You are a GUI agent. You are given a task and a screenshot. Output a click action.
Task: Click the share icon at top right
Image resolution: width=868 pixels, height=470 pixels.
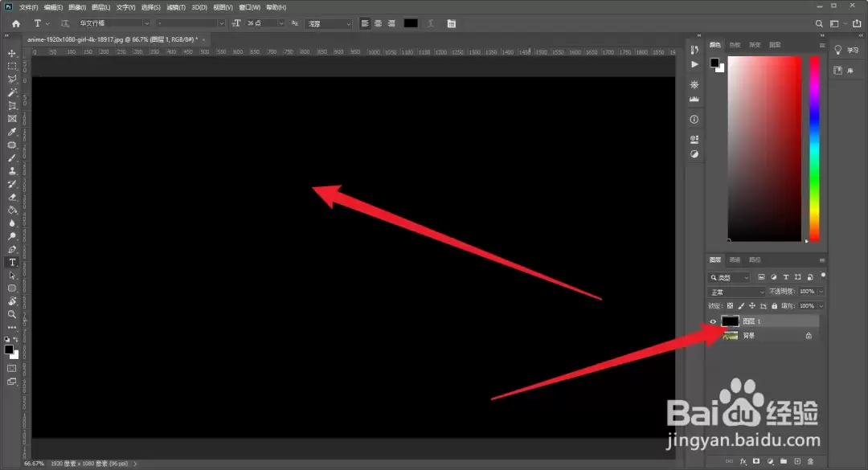(x=857, y=24)
